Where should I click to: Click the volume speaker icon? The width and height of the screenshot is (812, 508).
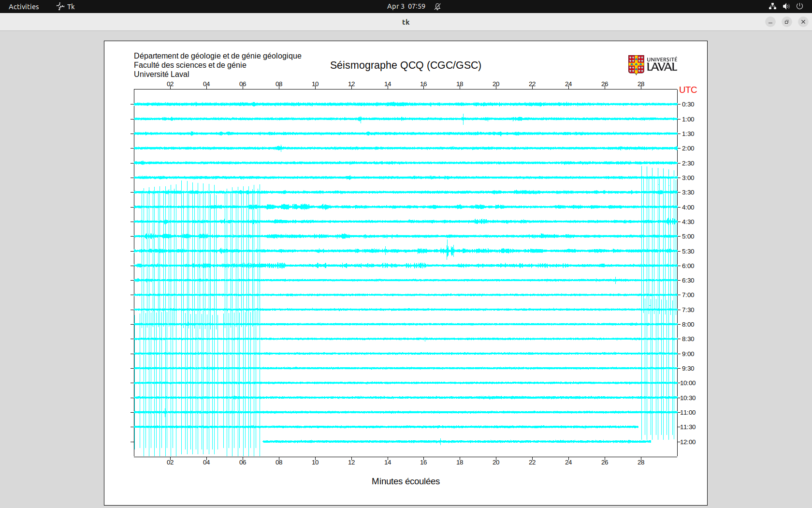tap(786, 6)
